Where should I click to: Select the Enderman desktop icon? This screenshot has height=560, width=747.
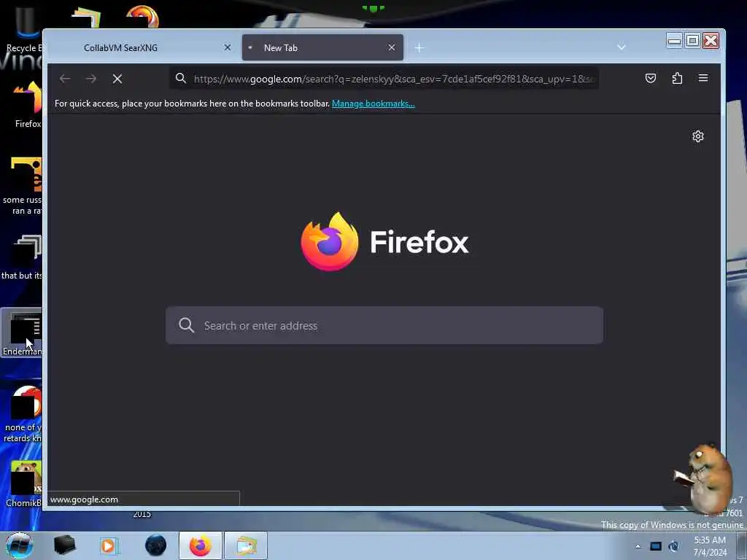point(21,332)
